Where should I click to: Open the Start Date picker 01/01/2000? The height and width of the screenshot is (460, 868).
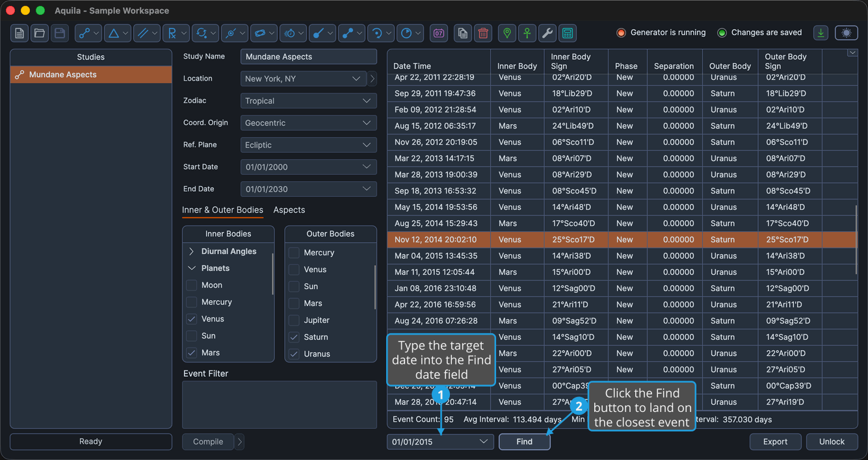point(308,167)
